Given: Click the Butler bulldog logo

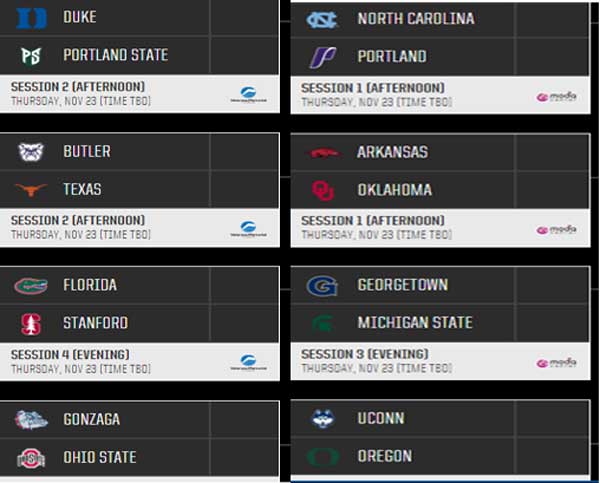Looking at the screenshot, I should point(31,152).
